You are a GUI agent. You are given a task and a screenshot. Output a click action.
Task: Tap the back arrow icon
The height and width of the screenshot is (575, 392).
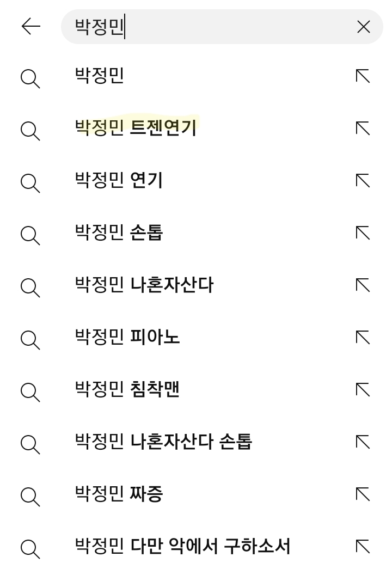[31, 27]
